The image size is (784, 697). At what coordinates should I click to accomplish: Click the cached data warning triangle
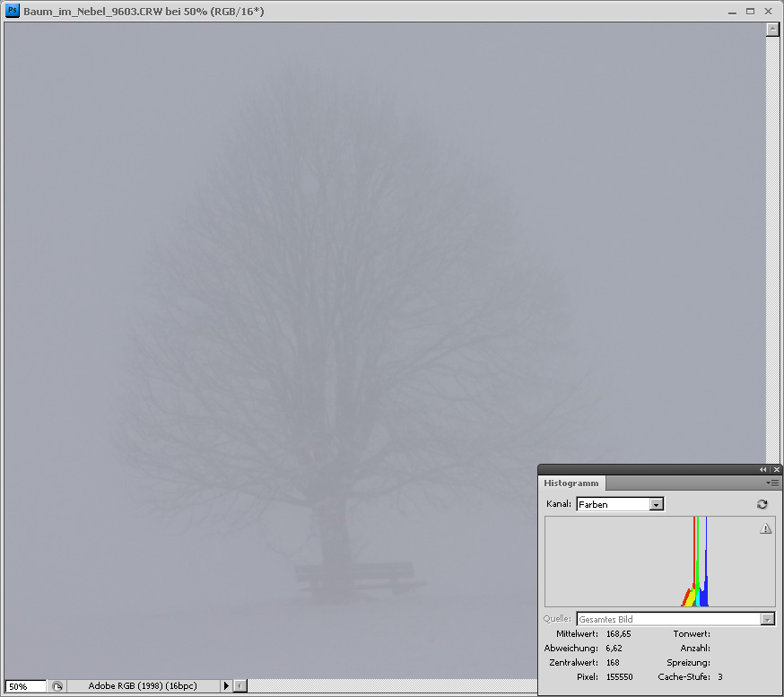(x=765, y=529)
